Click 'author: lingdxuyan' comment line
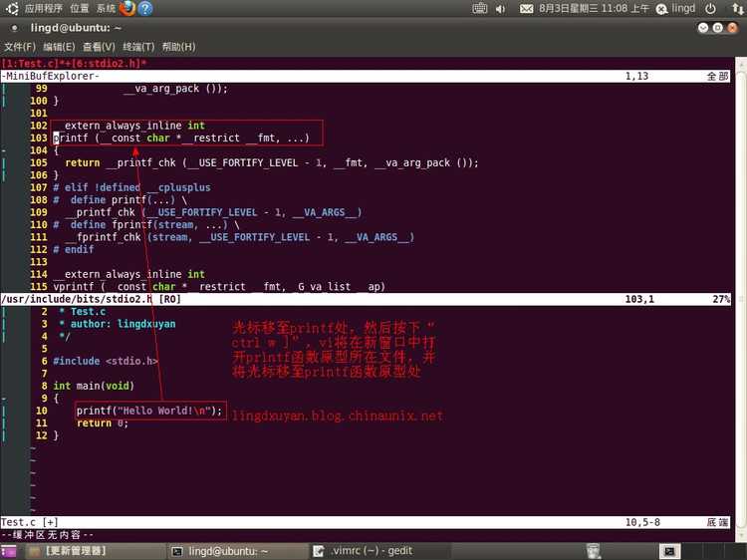The height and width of the screenshot is (560, 747). point(118,324)
